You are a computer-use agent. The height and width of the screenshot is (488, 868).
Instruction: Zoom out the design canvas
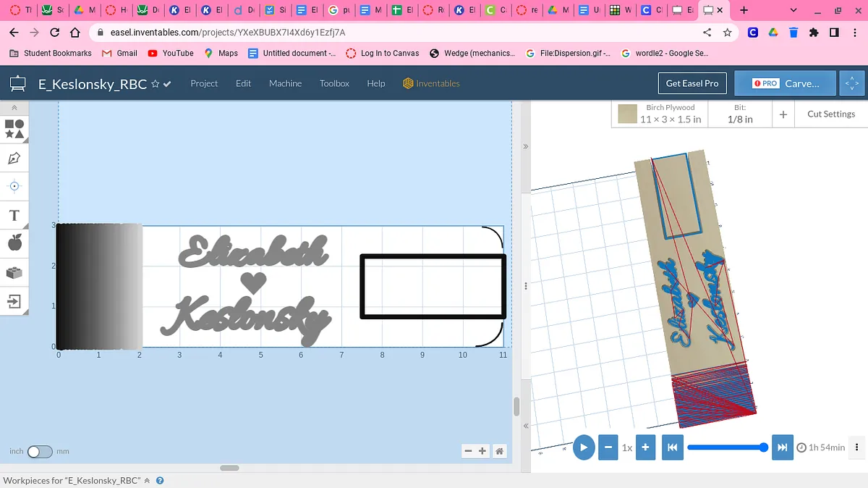coord(468,451)
